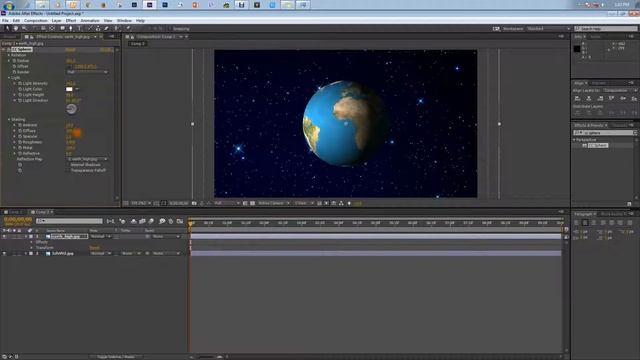Select the CC Sphere effect in Effects & Presets

[x=598, y=145]
